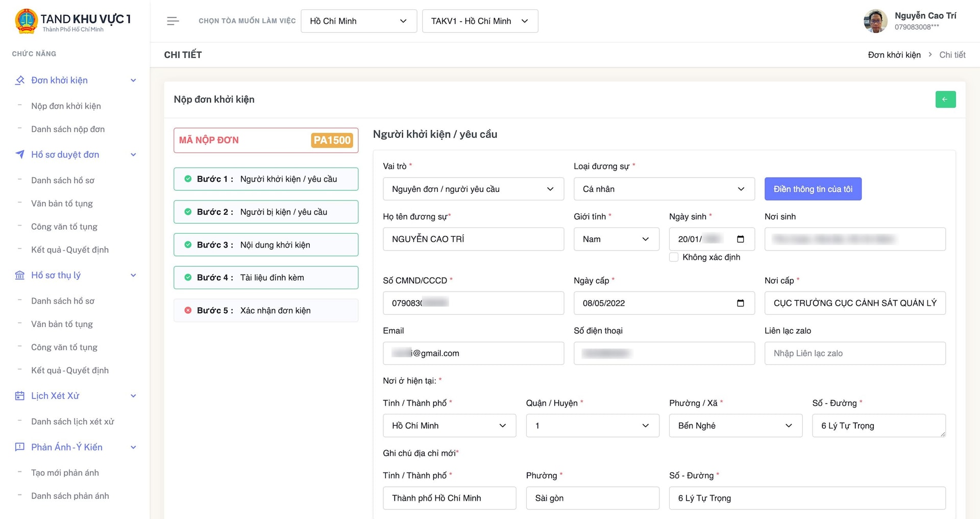Collapse the Lịch Xét Xử chevron
This screenshot has width=980, height=519.
coord(133,396)
